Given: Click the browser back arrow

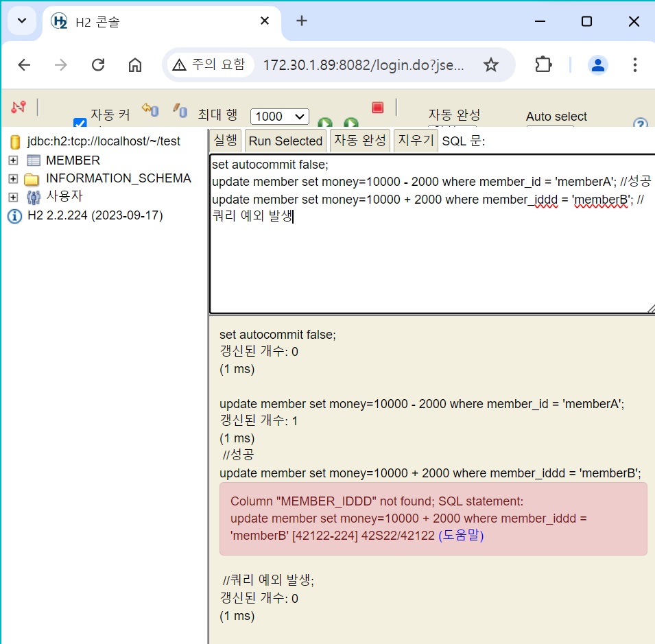Looking at the screenshot, I should coord(24,64).
